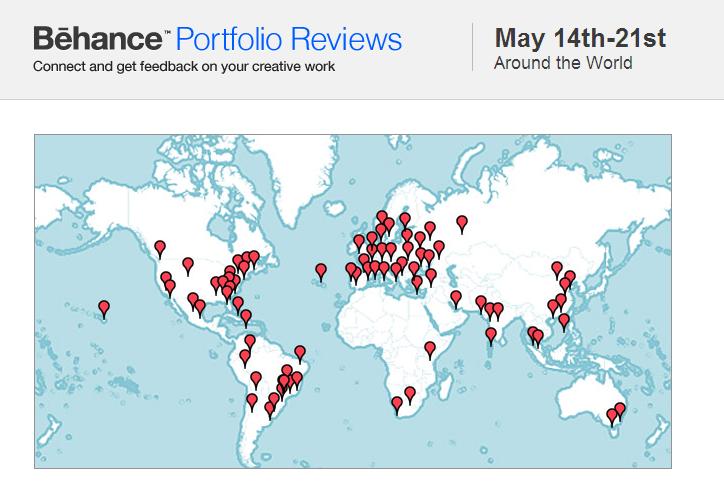Select the East Africa map pin
This screenshot has height=488, width=724.
430,350
